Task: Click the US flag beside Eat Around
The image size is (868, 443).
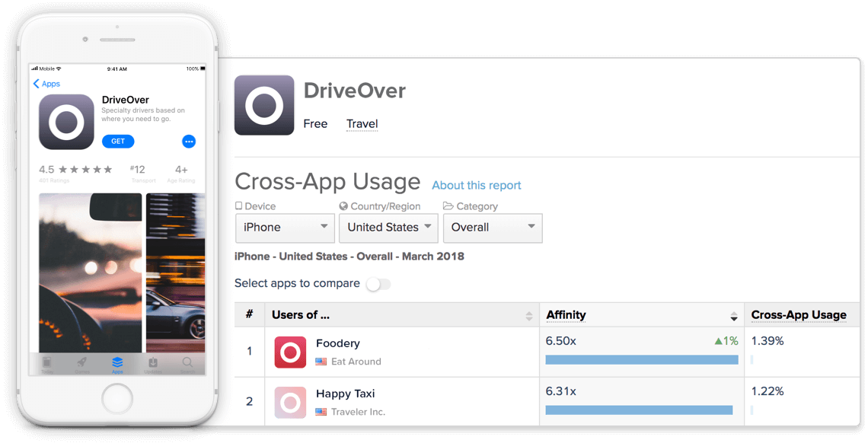Action: 321,362
